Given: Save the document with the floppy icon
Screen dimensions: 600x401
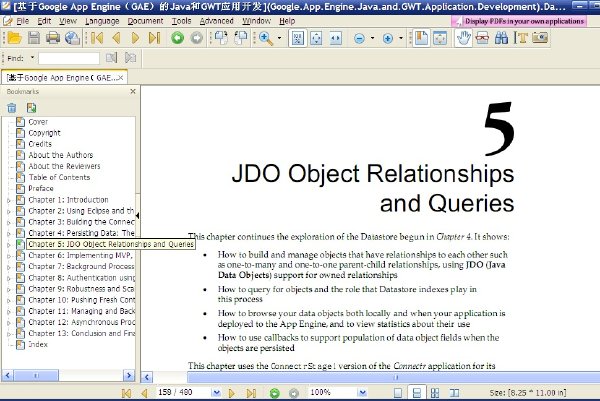Looking at the screenshot, I should [x=34, y=38].
